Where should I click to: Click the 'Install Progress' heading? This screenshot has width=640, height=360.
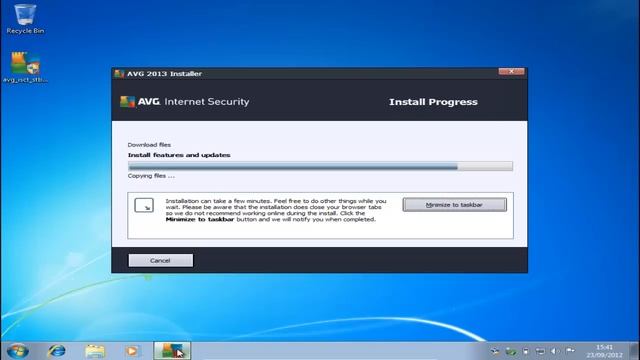click(433, 102)
